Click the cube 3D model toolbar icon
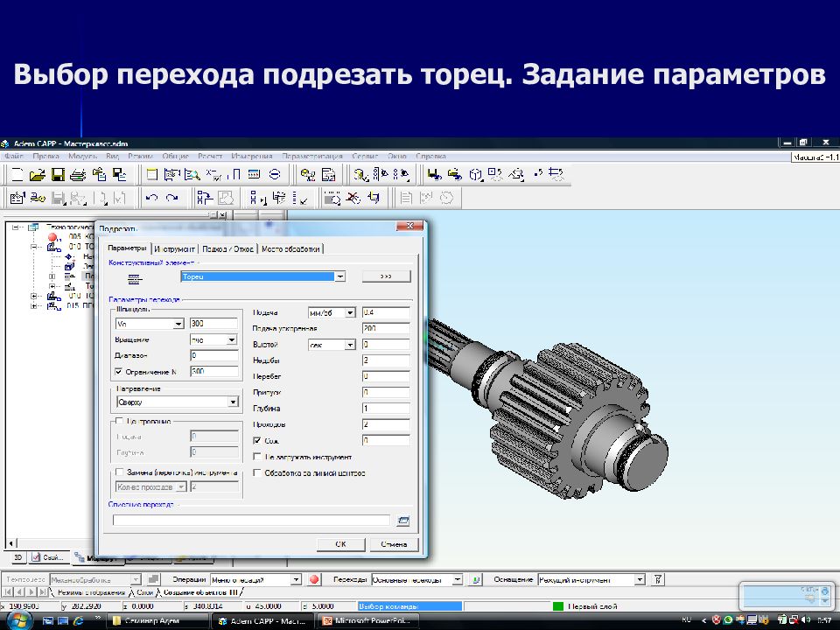The width and height of the screenshot is (840, 630). [x=475, y=174]
